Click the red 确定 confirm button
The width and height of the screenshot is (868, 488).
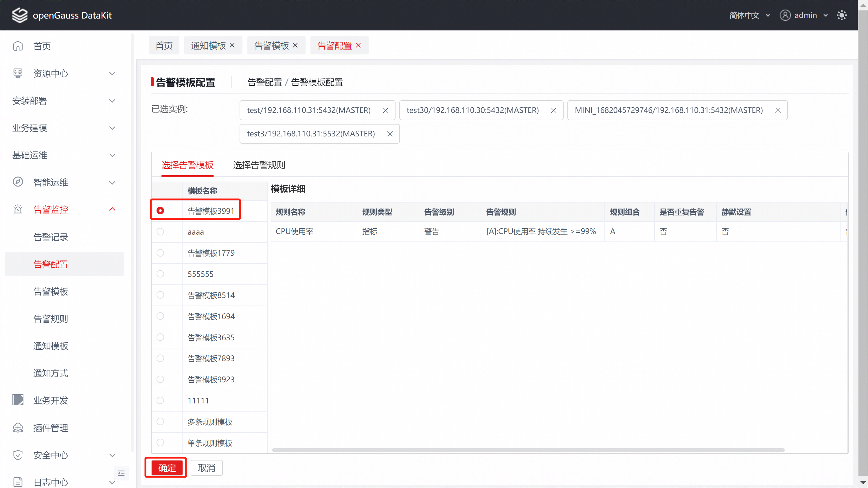click(167, 468)
